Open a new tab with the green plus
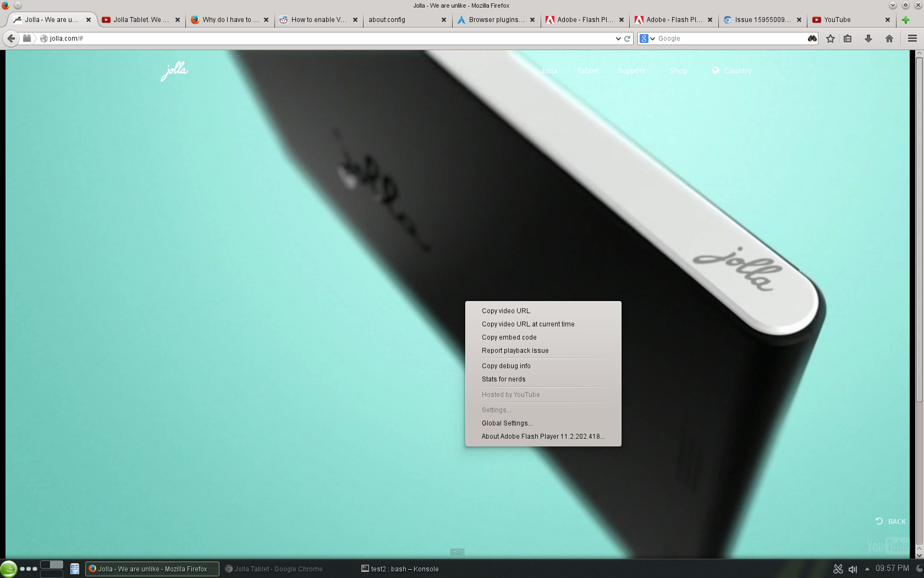Viewport: 924px width, 578px height. click(x=906, y=20)
